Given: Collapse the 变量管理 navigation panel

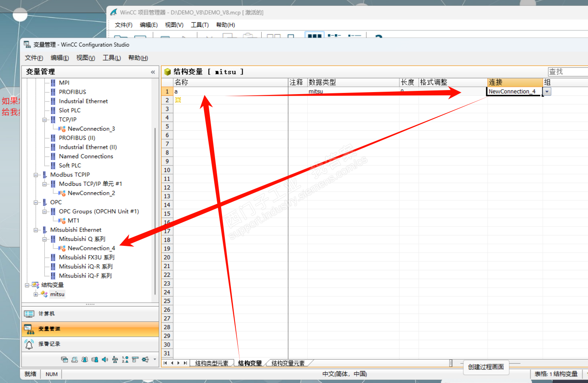Looking at the screenshot, I should pos(153,72).
